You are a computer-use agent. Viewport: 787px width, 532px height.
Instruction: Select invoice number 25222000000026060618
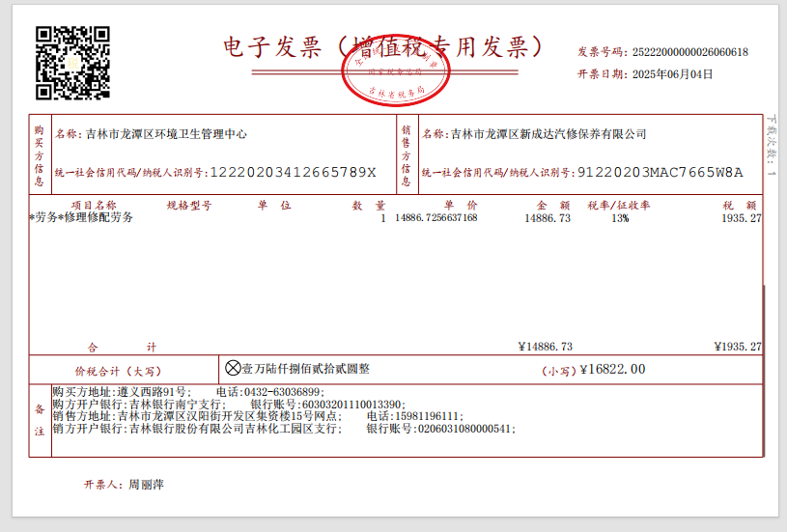click(x=690, y=52)
